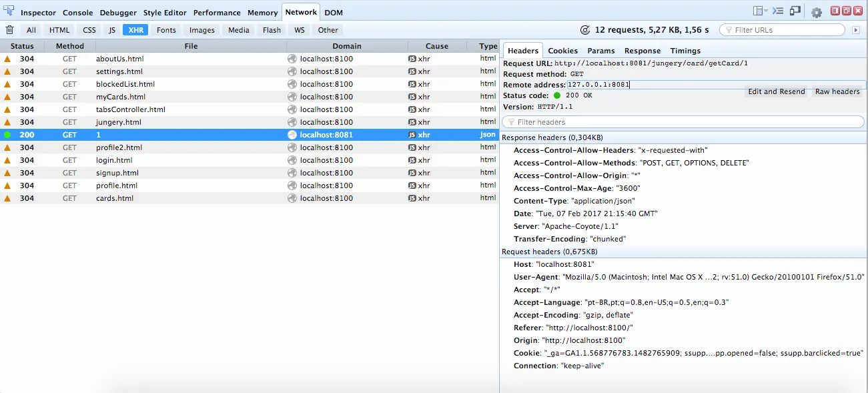Click globe icon in profile.html row

[x=292, y=185]
